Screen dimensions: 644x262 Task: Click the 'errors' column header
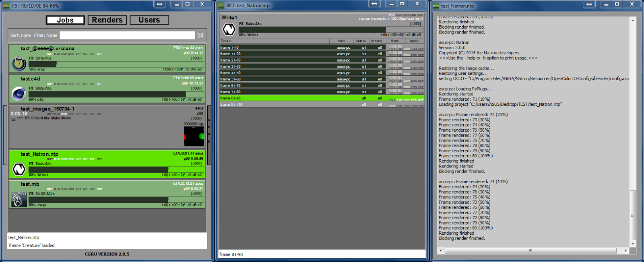pos(376,41)
